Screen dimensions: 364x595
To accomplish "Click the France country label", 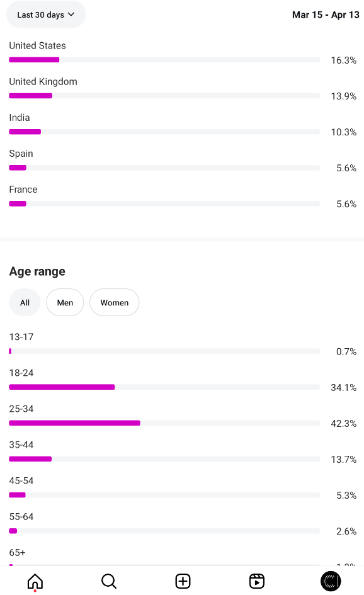I will (23, 190).
